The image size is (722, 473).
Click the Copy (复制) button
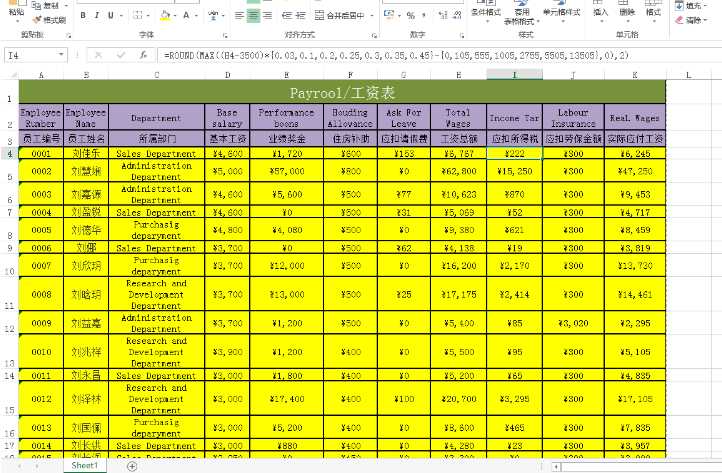click(x=46, y=6)
